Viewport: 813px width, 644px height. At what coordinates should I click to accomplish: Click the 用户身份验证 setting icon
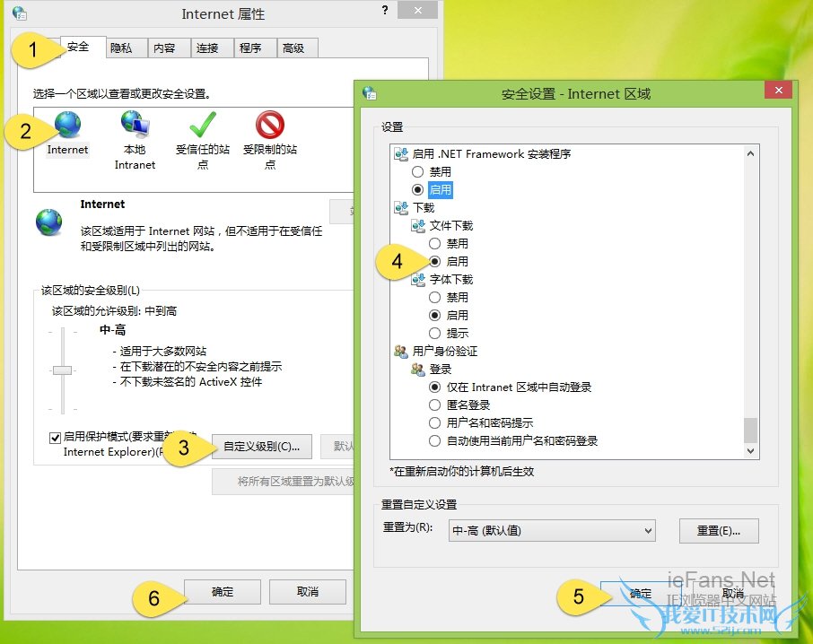click(x=403, y=351)
